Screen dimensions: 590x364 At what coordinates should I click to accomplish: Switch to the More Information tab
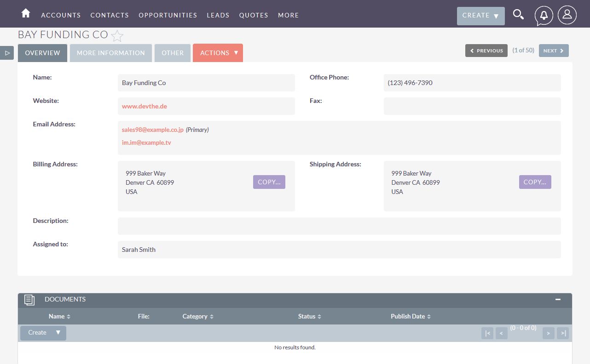(x=110, y=53)
